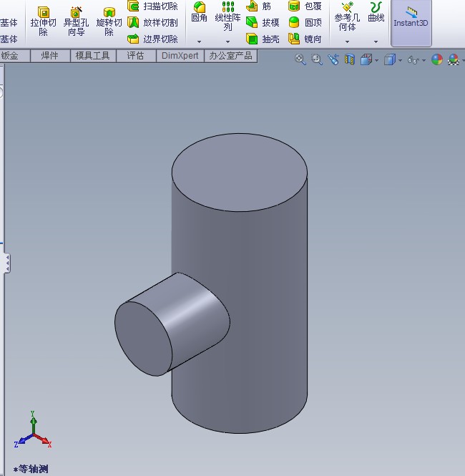
Task: Collapse the left panel with the splitter handle
Action: click(6, 263)
